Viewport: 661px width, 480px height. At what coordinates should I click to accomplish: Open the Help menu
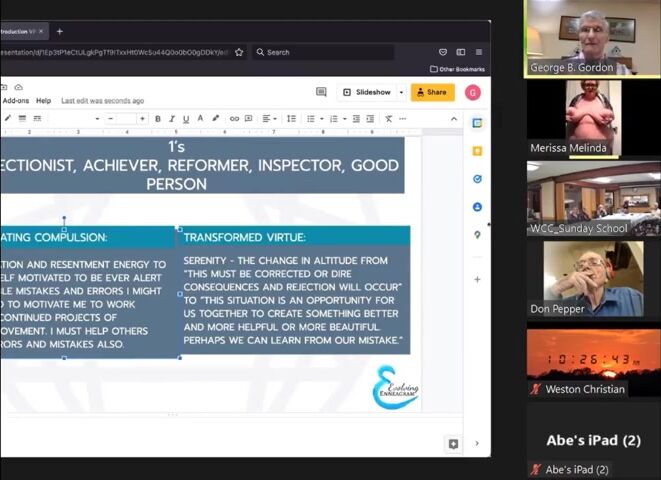[44, 101]
